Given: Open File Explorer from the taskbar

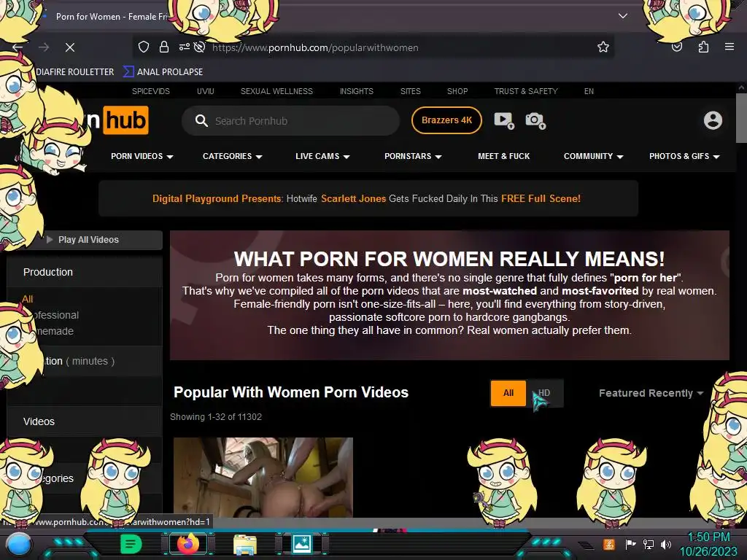Looking at the screenshot, I should click(x=245, y=544).
